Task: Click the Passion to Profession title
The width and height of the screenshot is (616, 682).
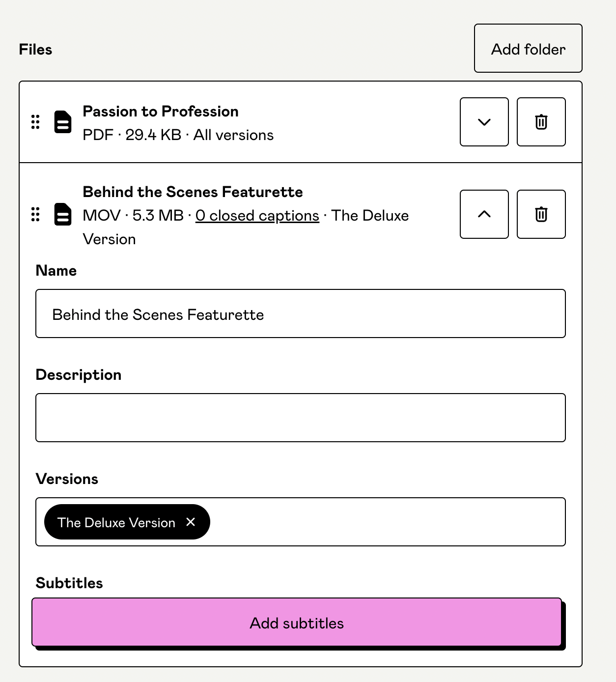Action: click(161, 112)
